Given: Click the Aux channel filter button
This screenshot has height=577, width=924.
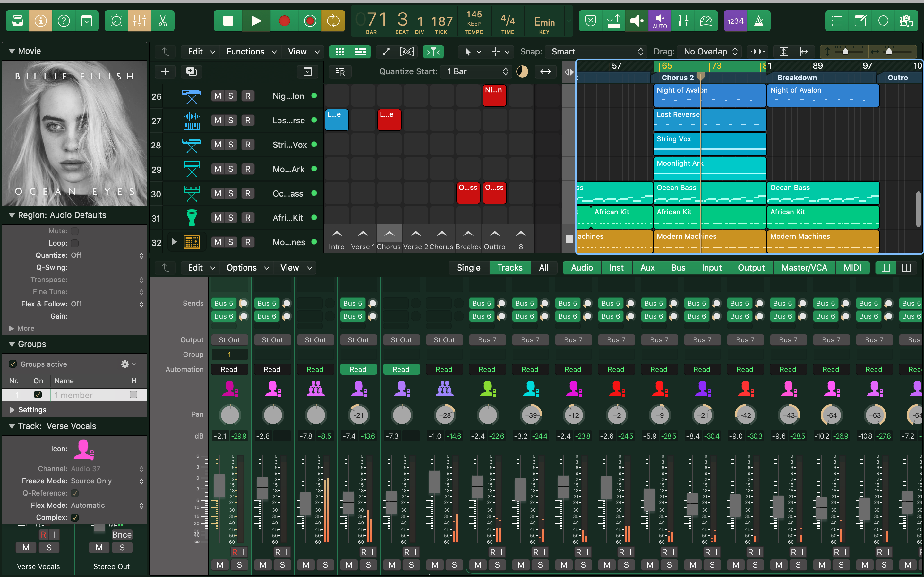Looking at the screenshot, I should pyautogui.click(x=647, y=268).
